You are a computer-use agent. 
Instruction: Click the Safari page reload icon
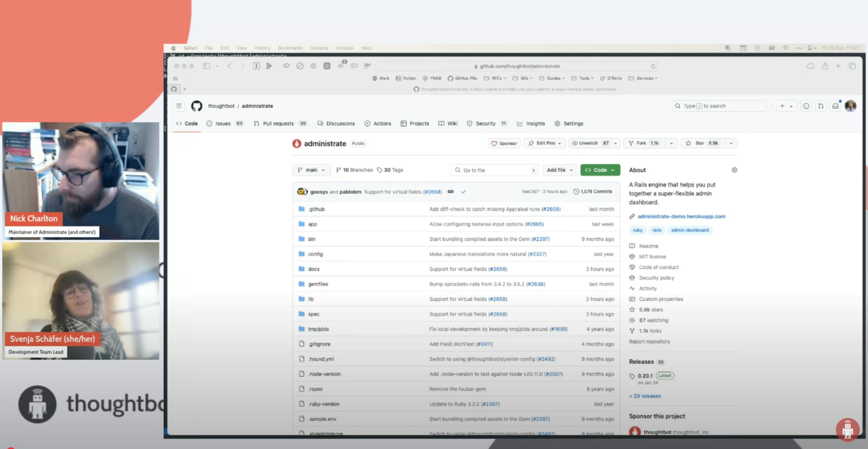pyautogui.click(x=653, y=66)
